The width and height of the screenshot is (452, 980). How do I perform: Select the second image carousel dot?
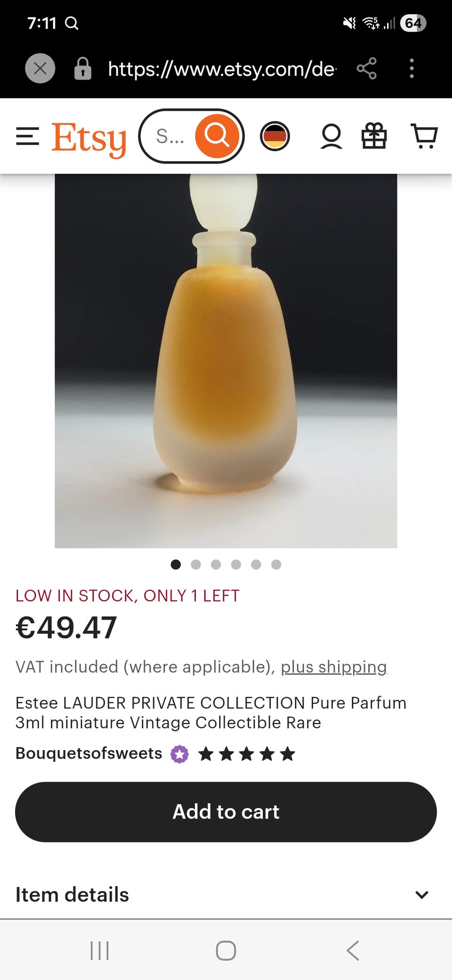(196, 564)
